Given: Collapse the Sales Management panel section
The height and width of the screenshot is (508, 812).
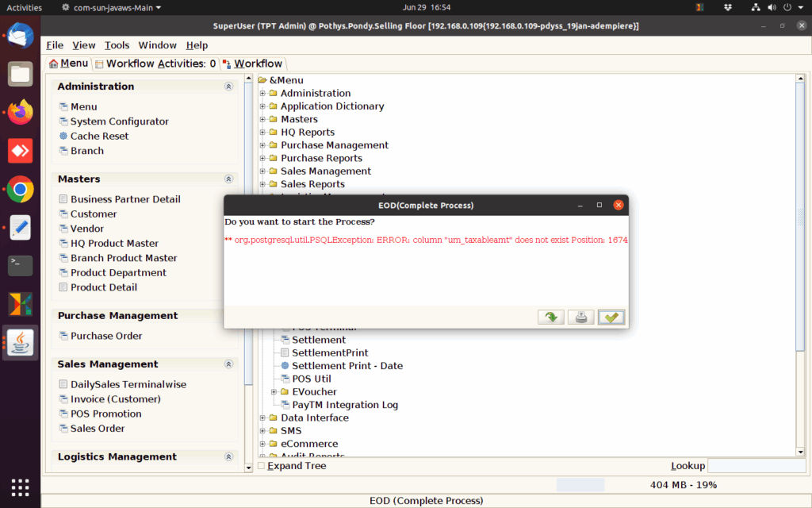Looking at the screenshot, I should tap(228, 364).
